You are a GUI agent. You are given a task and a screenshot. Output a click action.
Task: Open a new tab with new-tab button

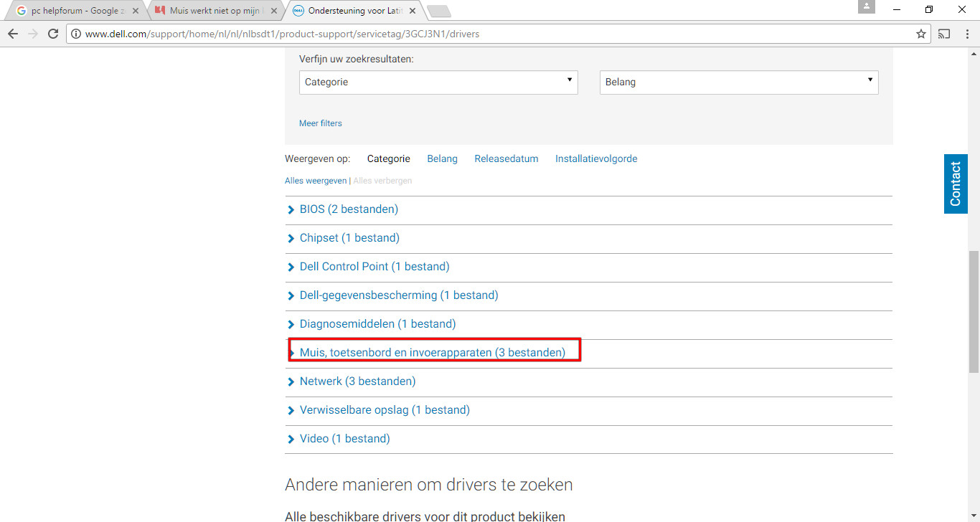point(438,11)
